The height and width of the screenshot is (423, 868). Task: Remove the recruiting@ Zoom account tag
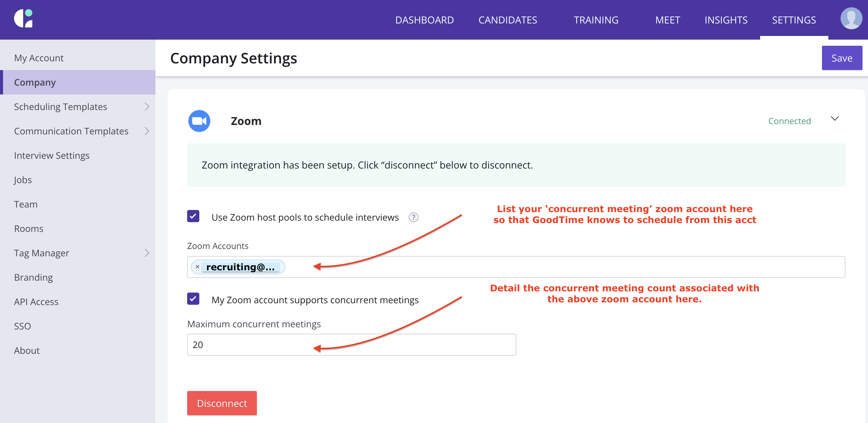[x=197, y=267]
